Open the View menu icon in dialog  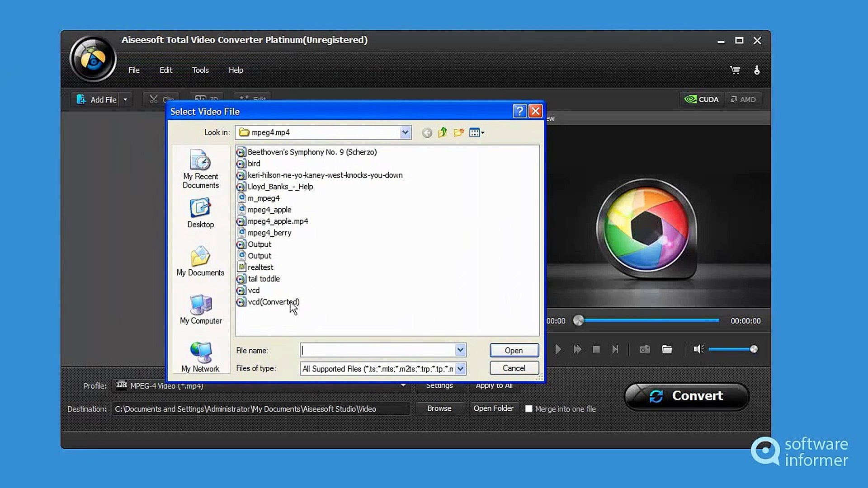pos(476,132)
